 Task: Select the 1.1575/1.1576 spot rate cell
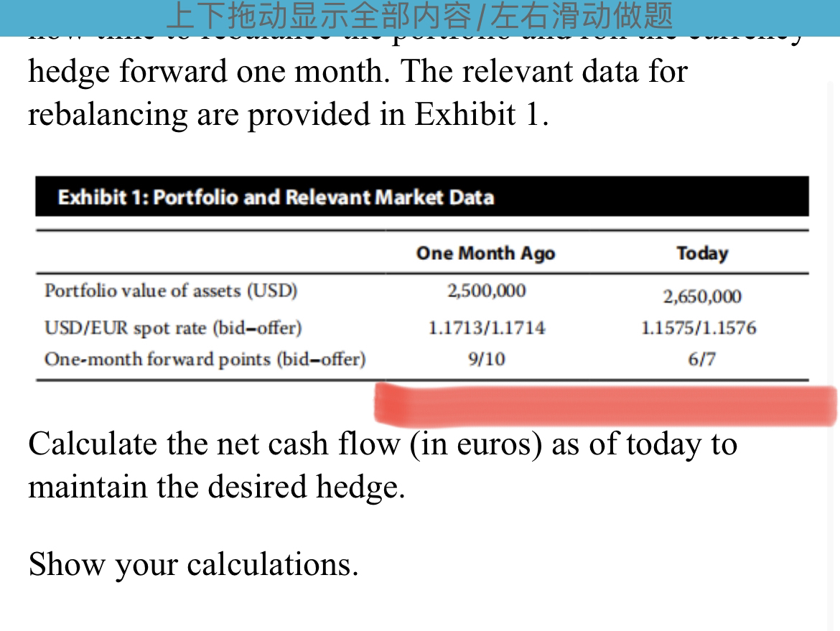(x=699, y=328)
